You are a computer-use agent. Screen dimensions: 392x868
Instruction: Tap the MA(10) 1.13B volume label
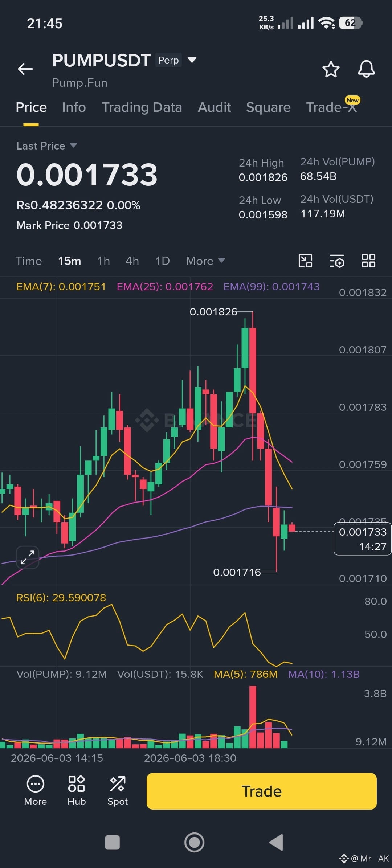324,674
